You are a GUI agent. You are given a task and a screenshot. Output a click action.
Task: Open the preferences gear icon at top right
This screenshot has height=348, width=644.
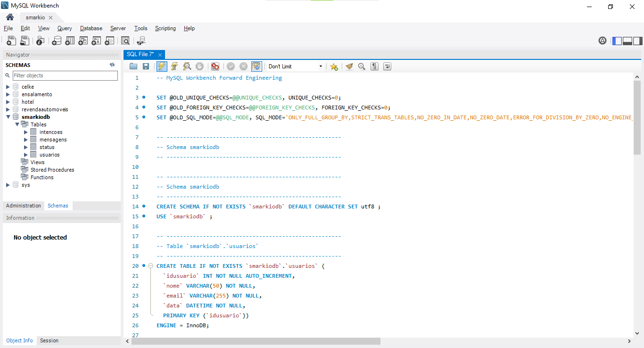point(603,41)
